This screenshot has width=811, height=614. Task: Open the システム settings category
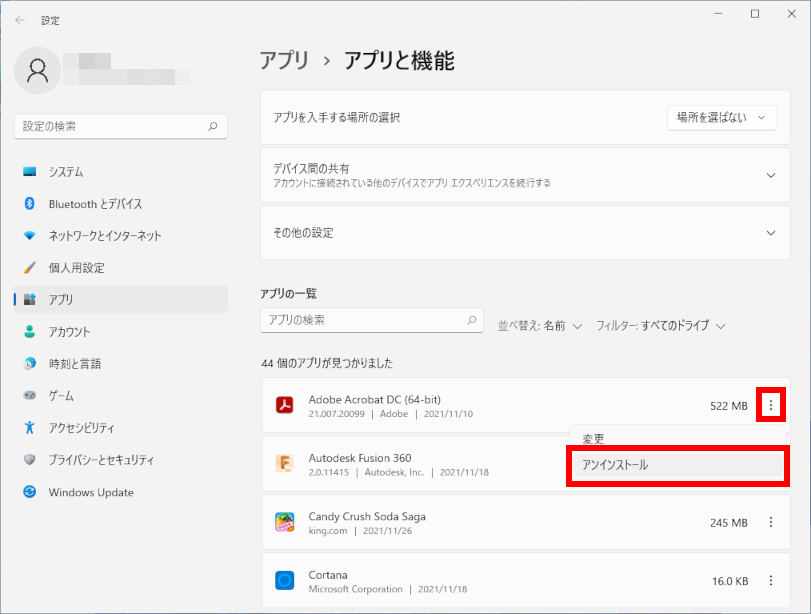point(66,172)
